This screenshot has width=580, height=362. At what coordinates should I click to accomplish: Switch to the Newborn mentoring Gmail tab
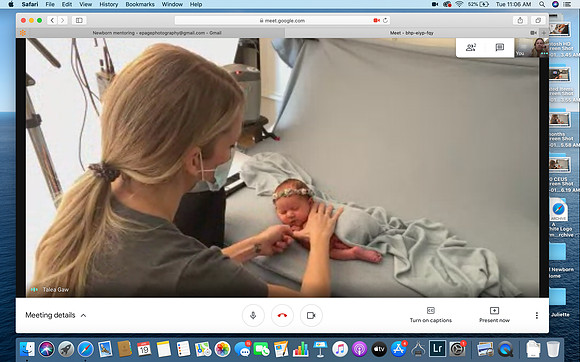157,33
